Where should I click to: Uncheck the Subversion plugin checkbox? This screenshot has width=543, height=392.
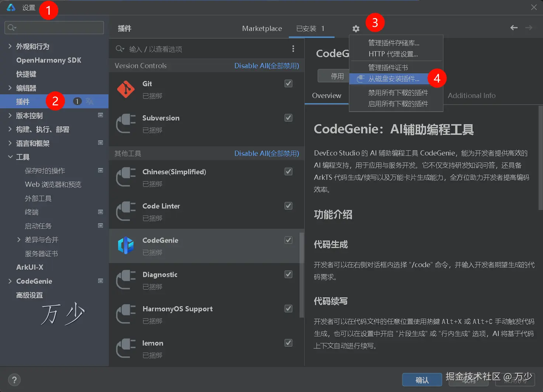tap(288, 118)
